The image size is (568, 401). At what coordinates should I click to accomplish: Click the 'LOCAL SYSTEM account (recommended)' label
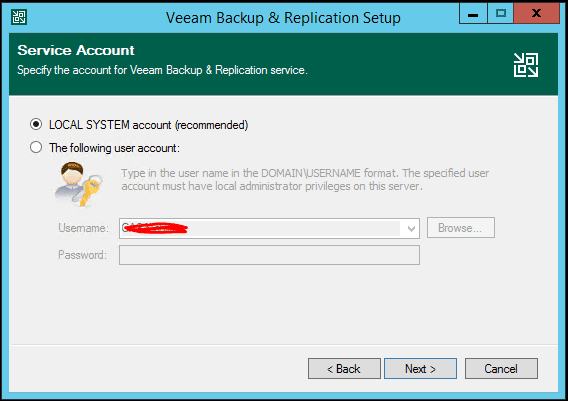(149, 125)
